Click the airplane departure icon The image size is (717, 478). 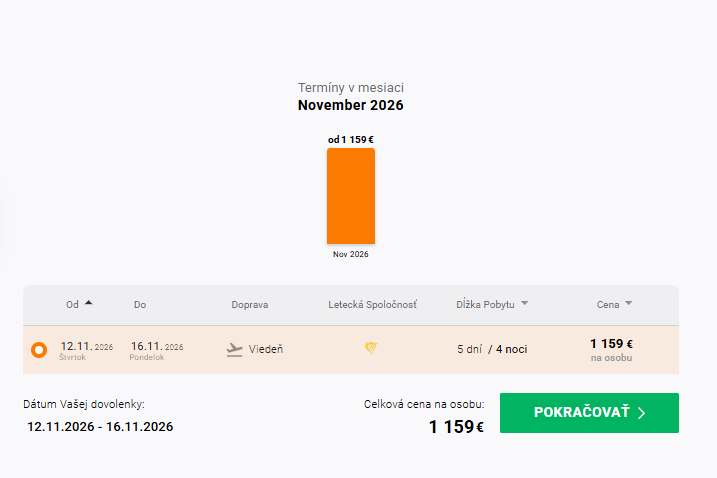[235, 350]
